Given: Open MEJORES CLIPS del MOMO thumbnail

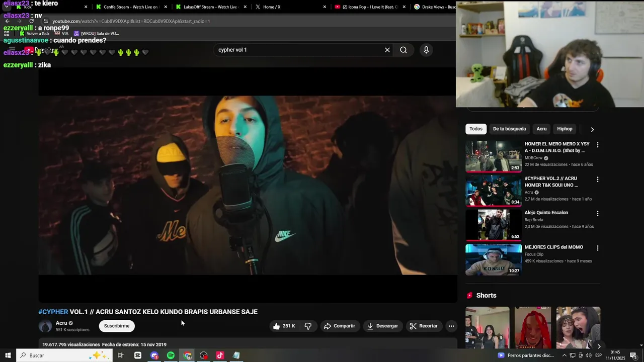Looking at the screenshot, I should pos(494,259).
